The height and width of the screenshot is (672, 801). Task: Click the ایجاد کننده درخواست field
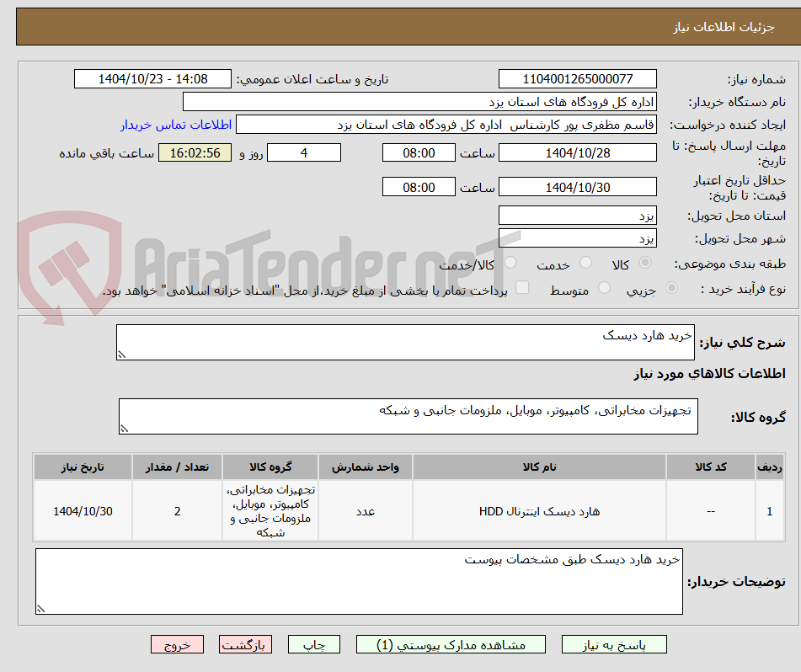pyautogui.click(x=446, y=125)
